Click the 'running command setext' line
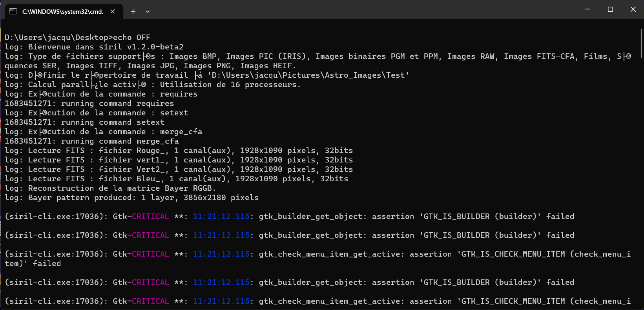644x310 pixels. (112, 122)
